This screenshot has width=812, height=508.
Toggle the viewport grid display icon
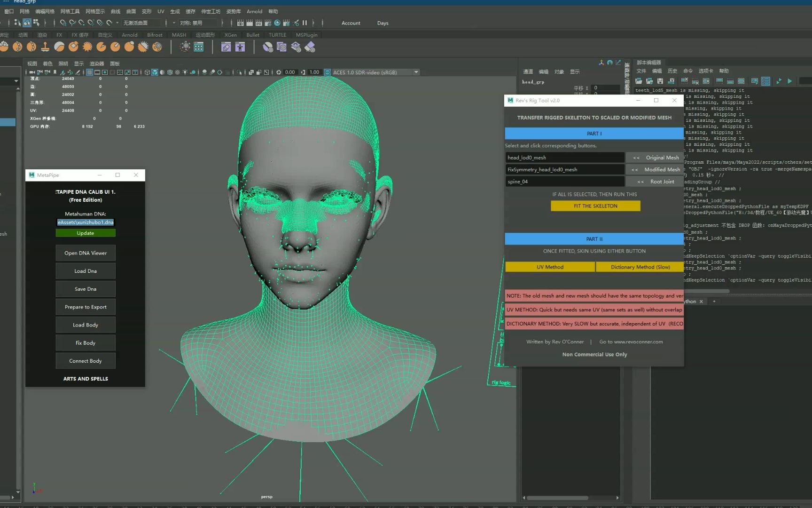coord(89,72)
